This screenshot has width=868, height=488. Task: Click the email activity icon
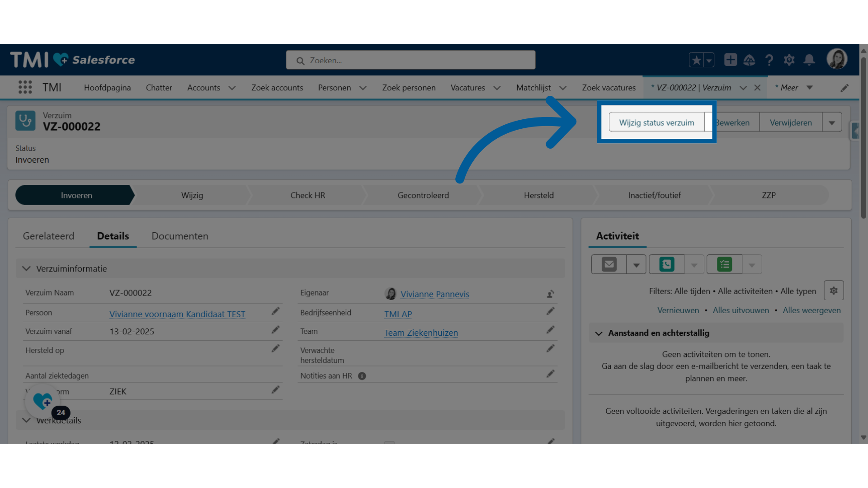pos(609,264)
